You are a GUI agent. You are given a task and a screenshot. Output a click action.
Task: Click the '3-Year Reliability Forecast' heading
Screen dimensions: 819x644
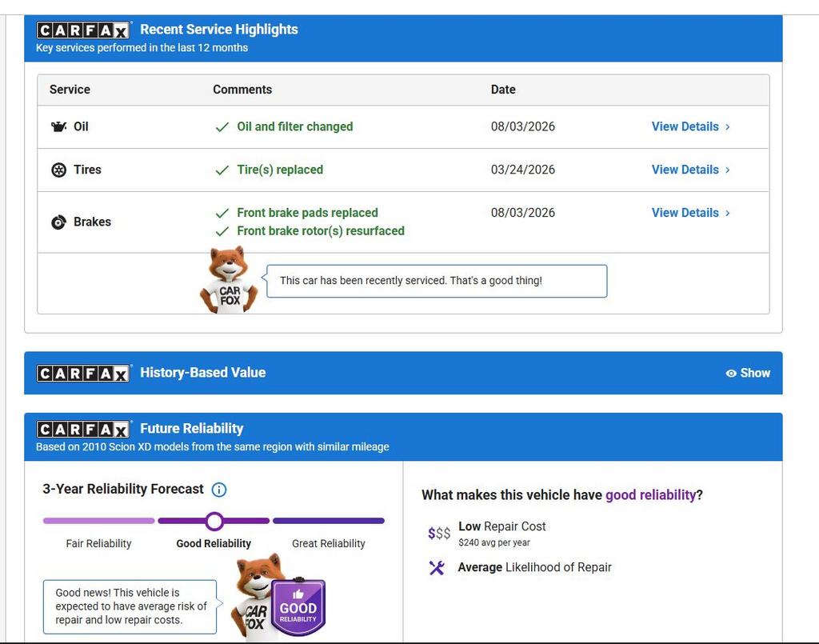tap(122, 489)
